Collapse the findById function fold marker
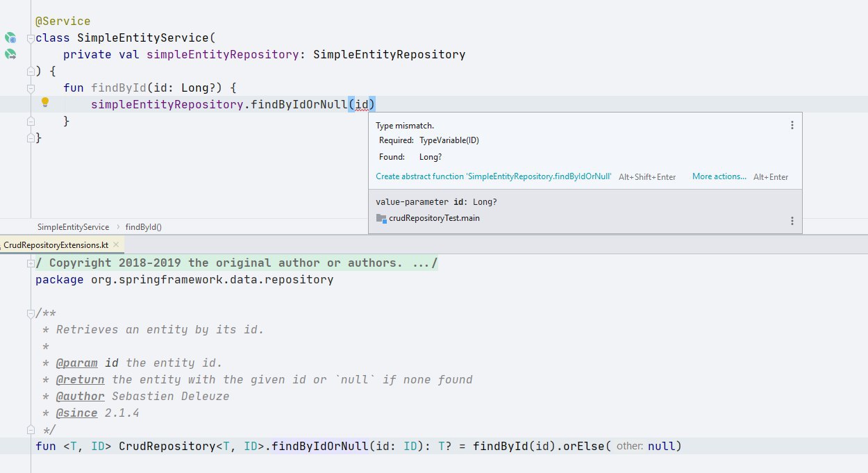Viewport: 868px width, 473px height. click(31, 88)
